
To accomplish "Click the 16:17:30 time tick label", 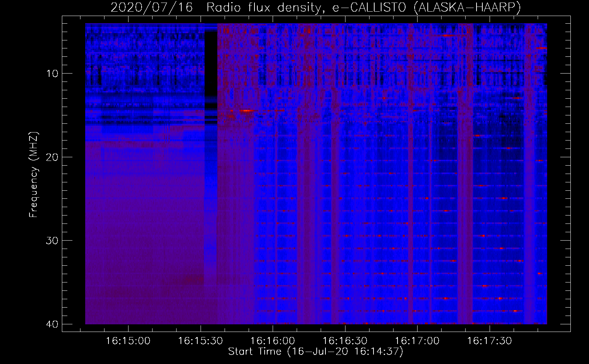I will click(x=489, y=341).
